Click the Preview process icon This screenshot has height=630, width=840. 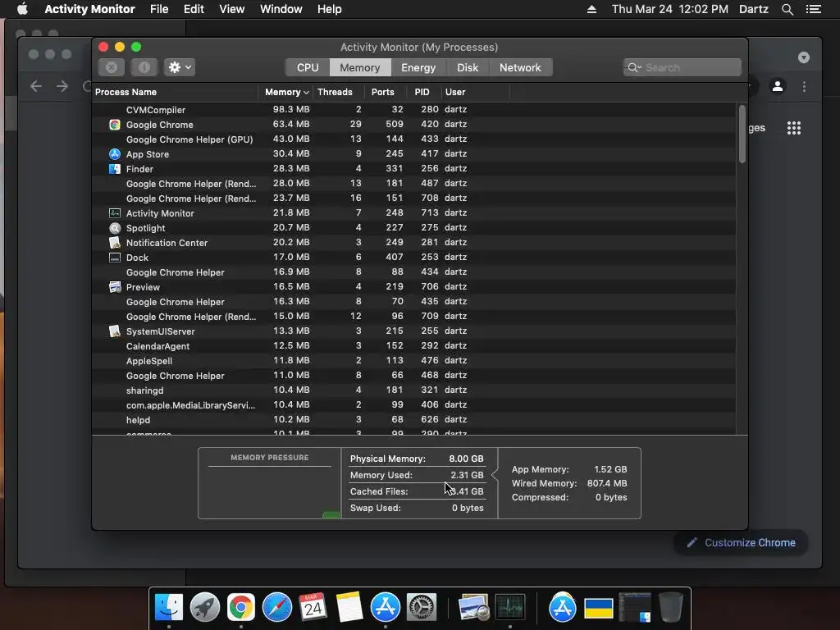click(115, 286)
